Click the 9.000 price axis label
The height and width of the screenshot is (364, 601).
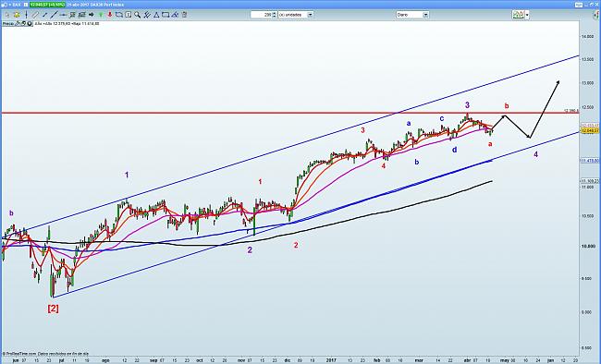(587, 312)
